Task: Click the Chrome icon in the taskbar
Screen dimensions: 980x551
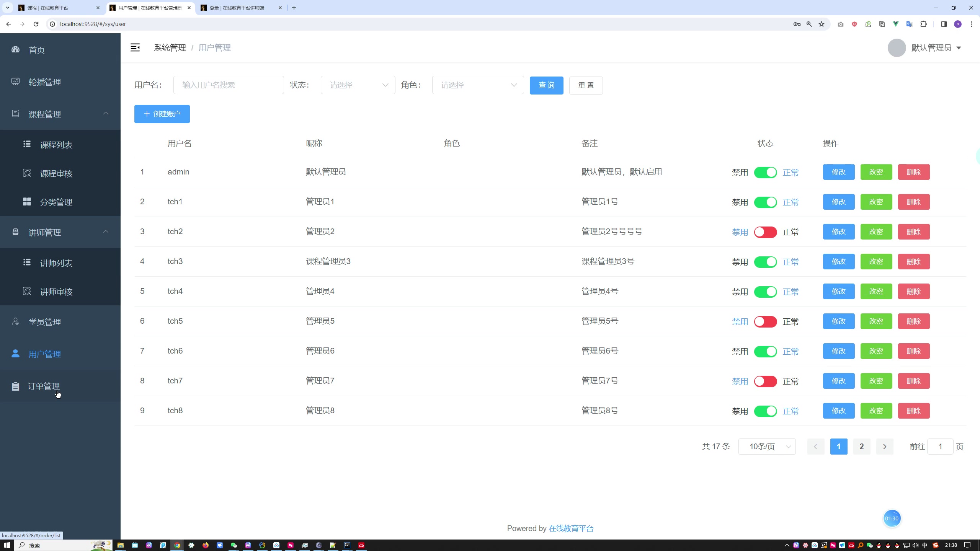Action: point(177,545)
